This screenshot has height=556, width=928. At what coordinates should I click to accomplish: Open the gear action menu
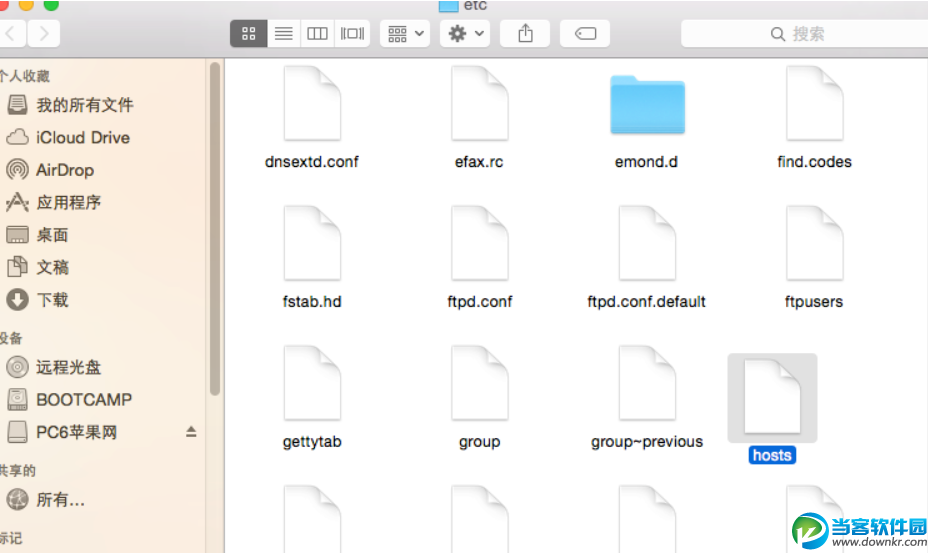[465, 33]
